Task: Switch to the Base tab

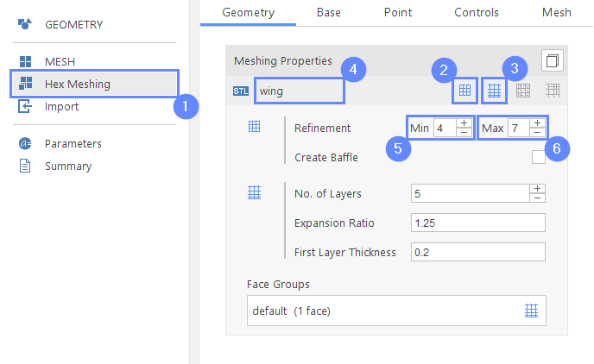Action: (x=328, y=12)
